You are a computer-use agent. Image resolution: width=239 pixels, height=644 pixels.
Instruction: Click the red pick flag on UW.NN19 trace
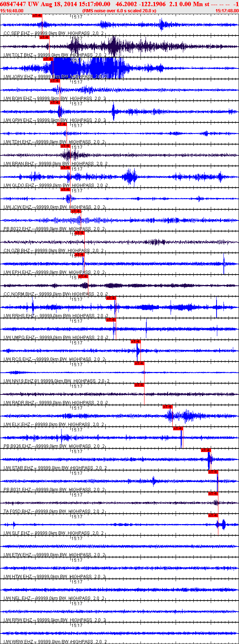coord(139,363)
